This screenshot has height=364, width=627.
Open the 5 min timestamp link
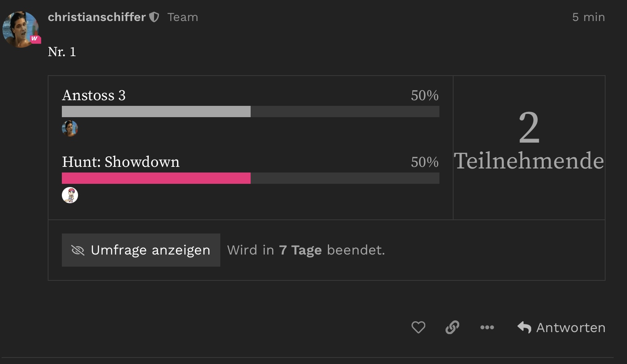(588, 17)
